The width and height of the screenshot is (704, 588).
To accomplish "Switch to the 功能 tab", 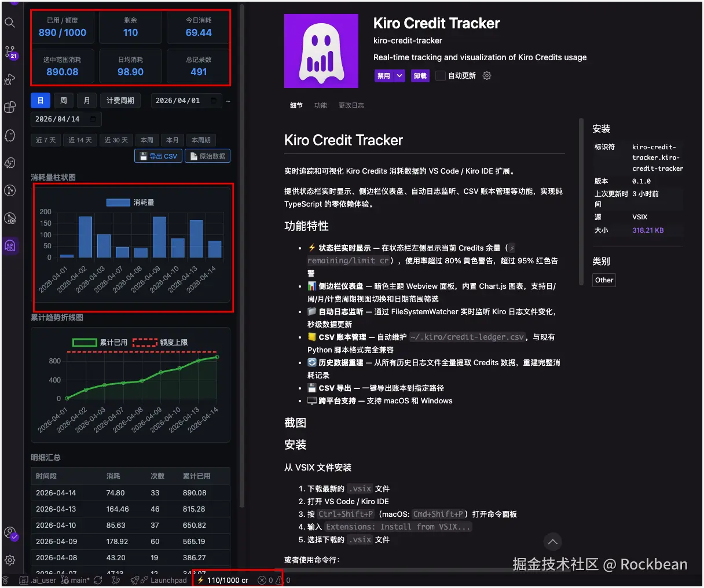I will [x=321, y=105].
